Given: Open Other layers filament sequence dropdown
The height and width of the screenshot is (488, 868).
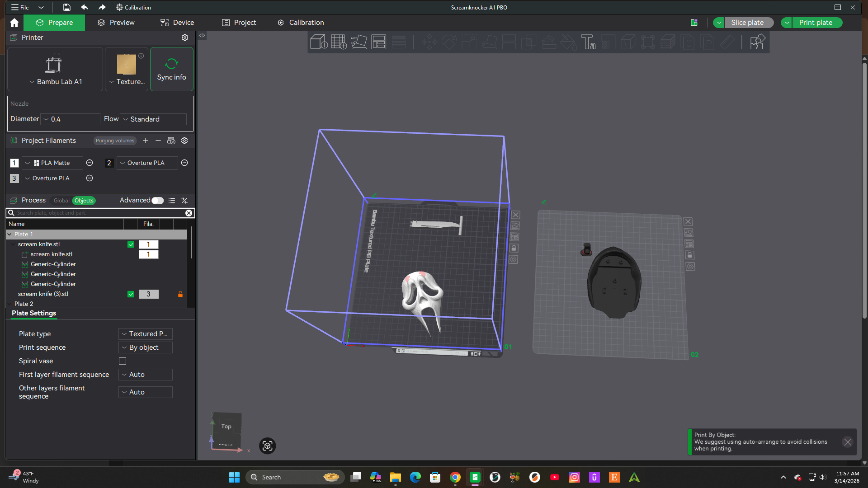Looking at the screenshot, I should pos(146,392).
